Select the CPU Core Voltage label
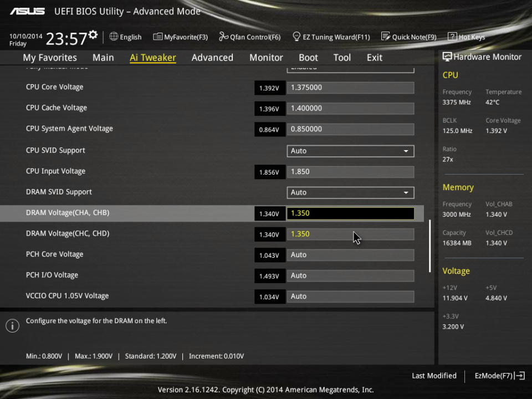The height and width of the screenshot is (399, 532). tap(55, 87)
